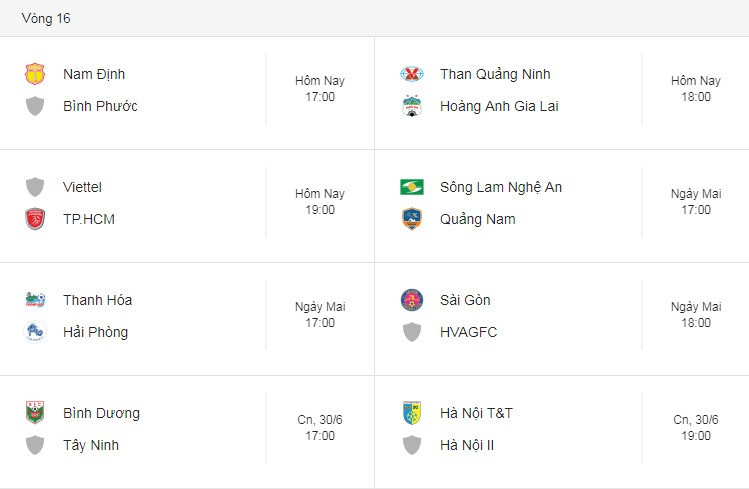The height and width of the screenshot is (489, 749).
Task: Select the Tây Ninh team name
Action: point(91,445)
